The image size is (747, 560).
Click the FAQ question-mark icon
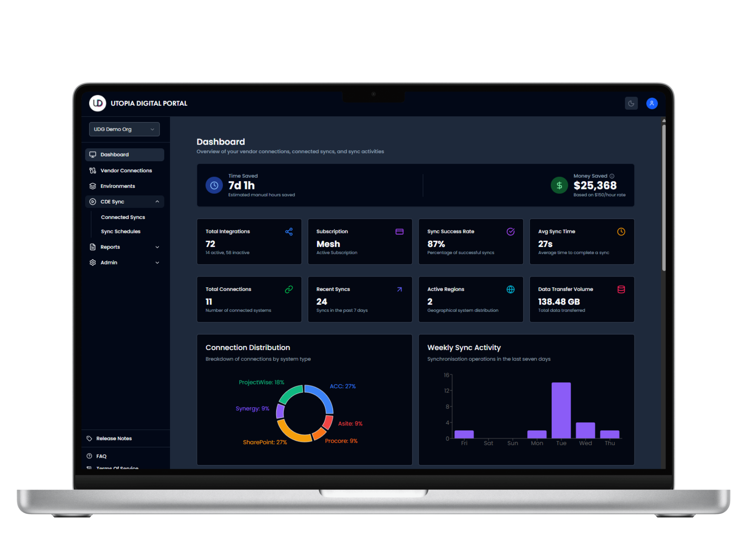click(89, 456)
